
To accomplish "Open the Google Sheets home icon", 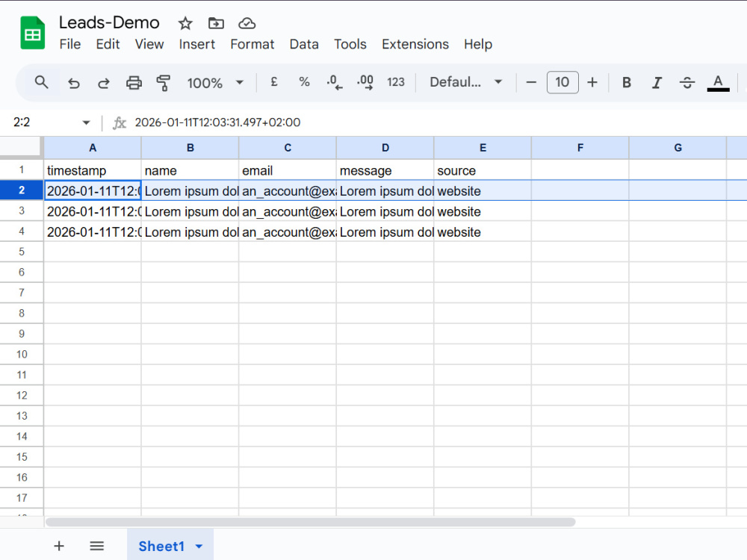I will (x=32, y=33).
